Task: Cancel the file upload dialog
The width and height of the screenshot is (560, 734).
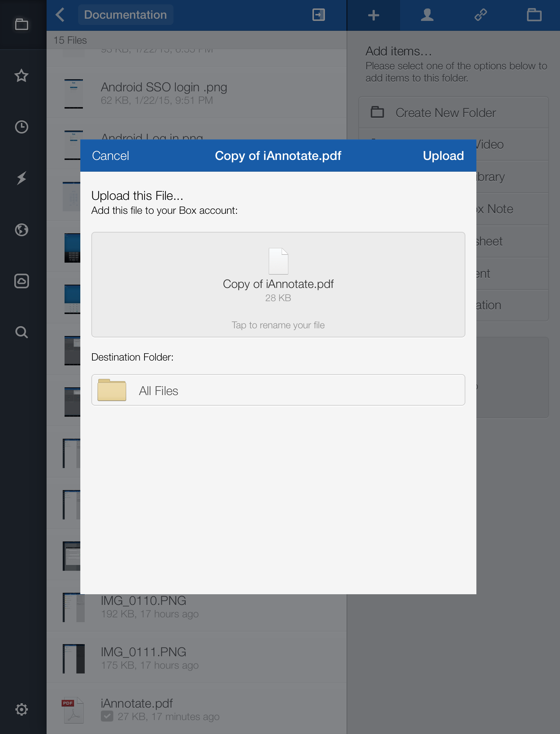Action: click(x=110, y=156)
